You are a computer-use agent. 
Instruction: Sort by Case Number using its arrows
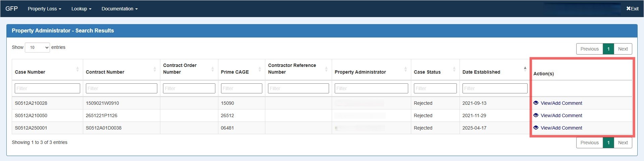point(77,69)
